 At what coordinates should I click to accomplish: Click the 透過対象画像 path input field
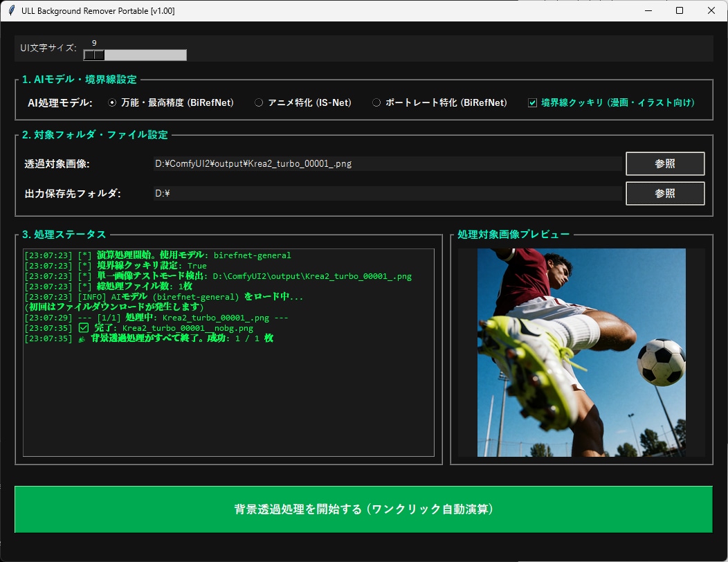coord(388,163)
